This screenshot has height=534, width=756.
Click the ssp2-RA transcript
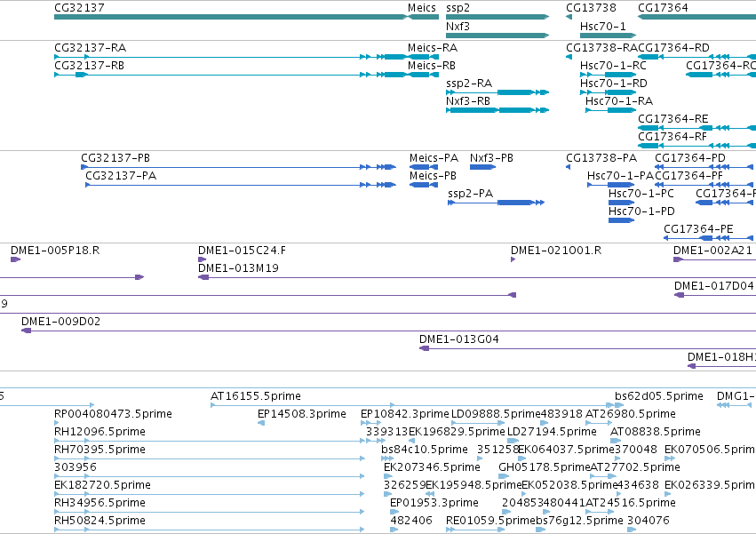[497, 92]
